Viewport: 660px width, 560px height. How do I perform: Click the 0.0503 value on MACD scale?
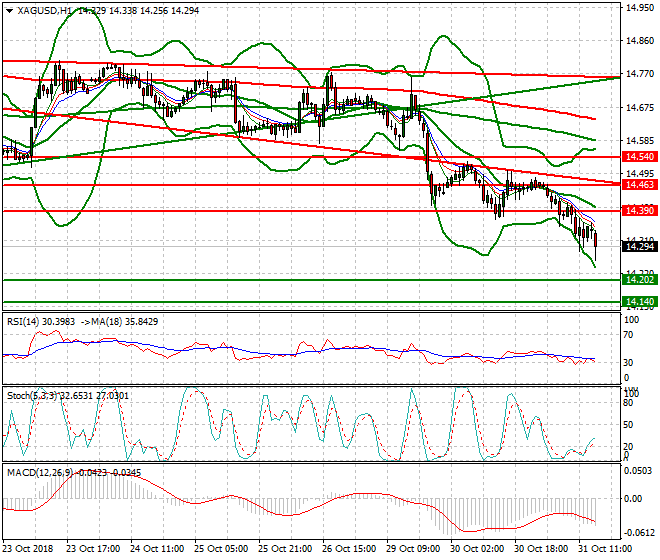coord(639,470)
